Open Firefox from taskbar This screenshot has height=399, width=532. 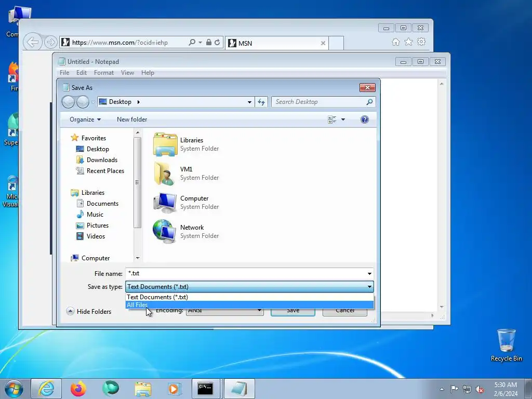point(78,389)
